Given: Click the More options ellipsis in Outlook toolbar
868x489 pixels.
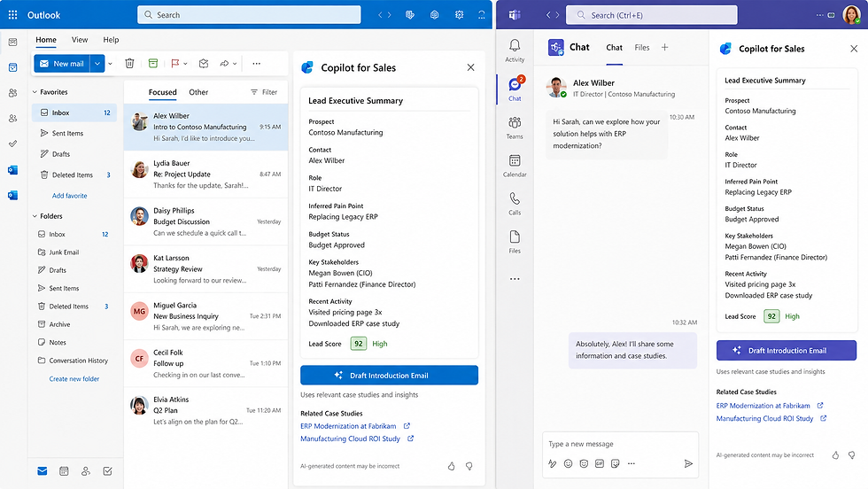Looking at the screenshot, I should point(256,64).
